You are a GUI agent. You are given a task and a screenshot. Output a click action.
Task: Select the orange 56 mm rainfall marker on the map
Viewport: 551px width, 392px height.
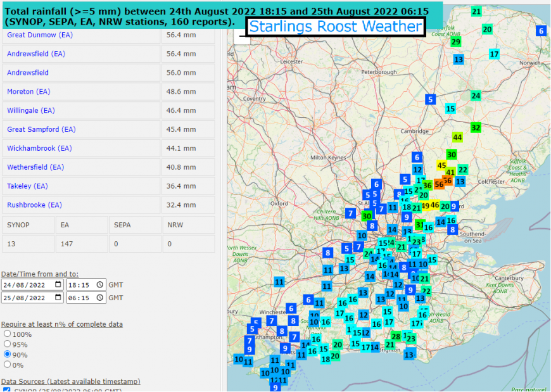tap(440, 185)
